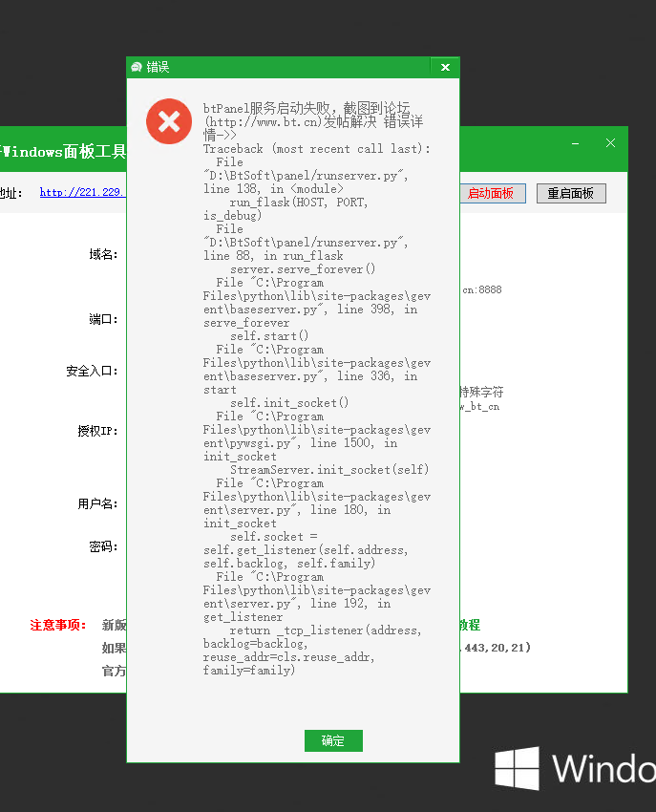
Task: Close the 错误 dialog with its X button
Action: tap(445, 67)
